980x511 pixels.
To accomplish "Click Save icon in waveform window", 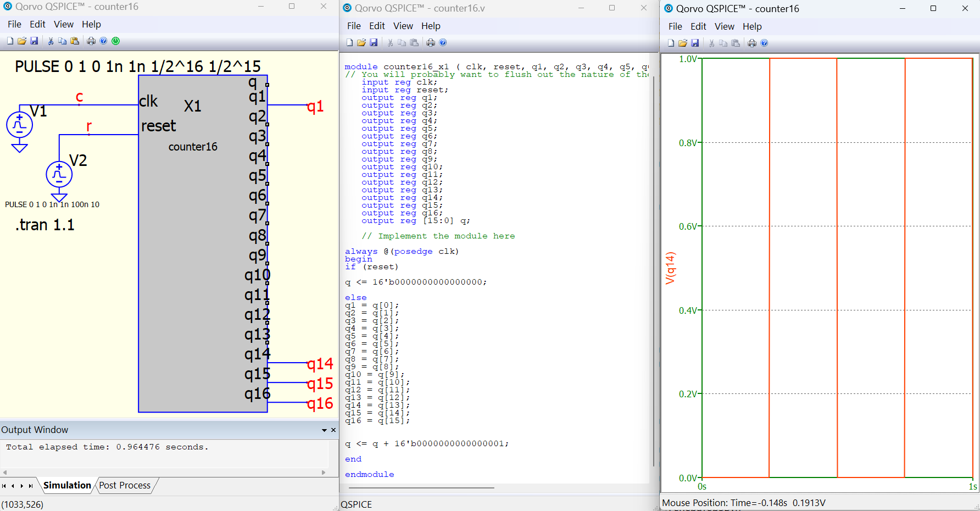I will (x=695, y=43).
